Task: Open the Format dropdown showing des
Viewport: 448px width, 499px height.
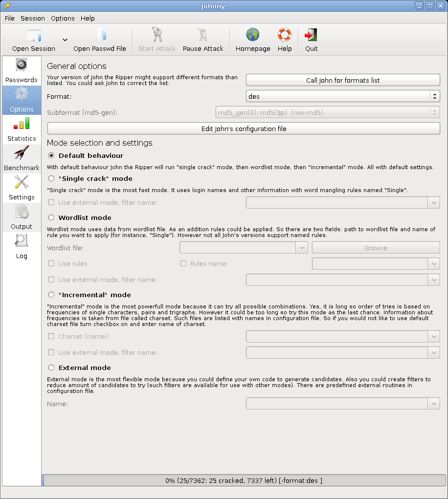Action: click(x=343, y=96)
